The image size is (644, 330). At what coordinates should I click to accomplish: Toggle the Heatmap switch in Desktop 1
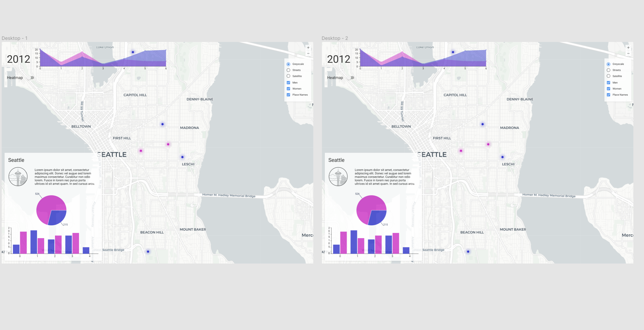(31, 78)
